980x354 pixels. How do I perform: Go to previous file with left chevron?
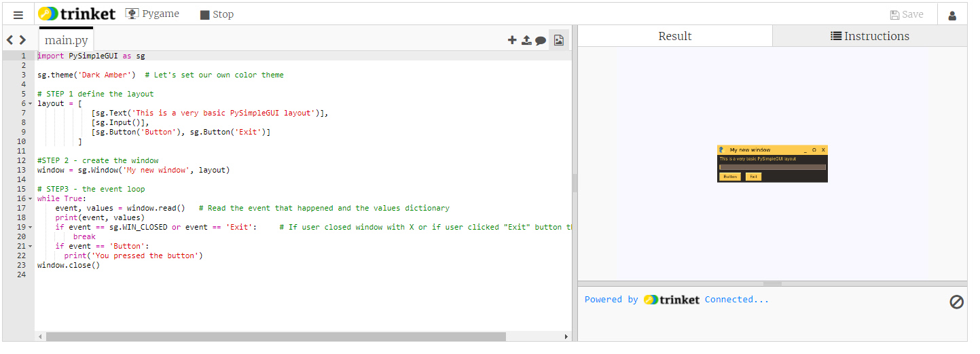point(10,40)
